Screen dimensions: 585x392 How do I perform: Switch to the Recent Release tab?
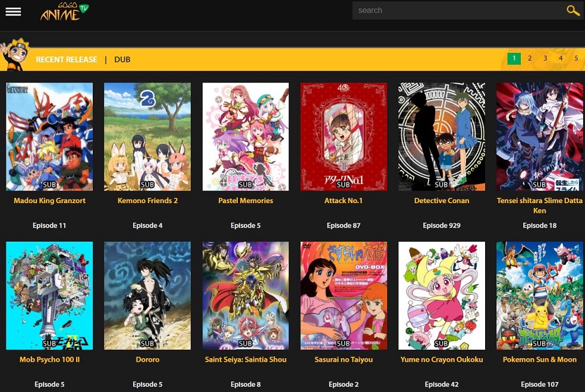coord(67,59)
